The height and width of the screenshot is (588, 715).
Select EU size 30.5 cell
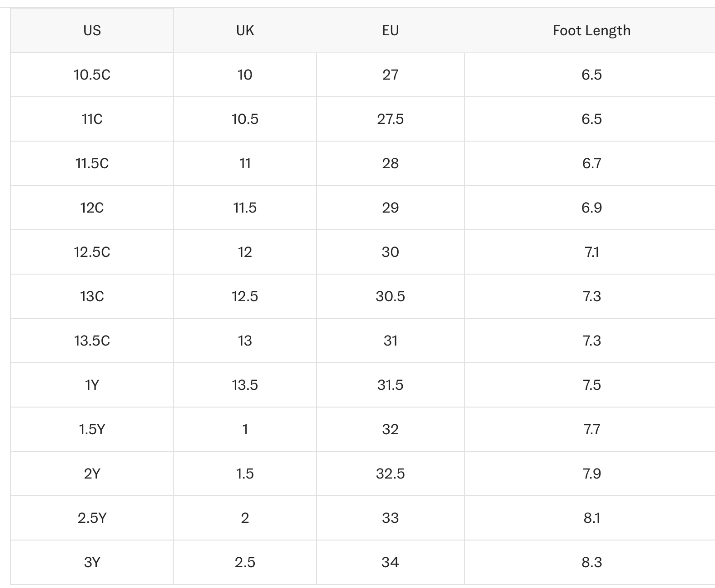point(390,296)
